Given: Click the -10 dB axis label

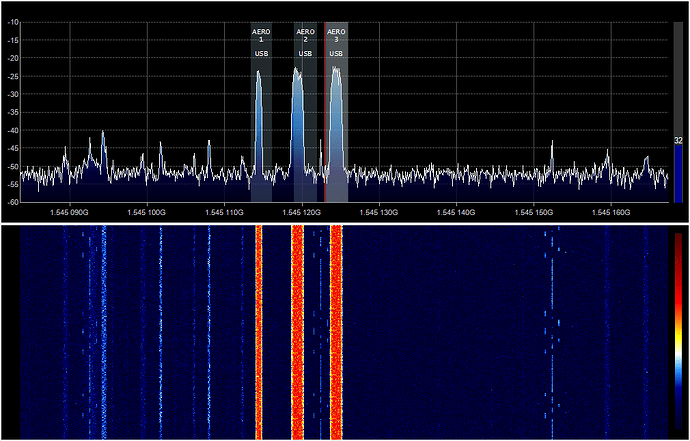Looking at the screenshot, I should pos(12,22).
